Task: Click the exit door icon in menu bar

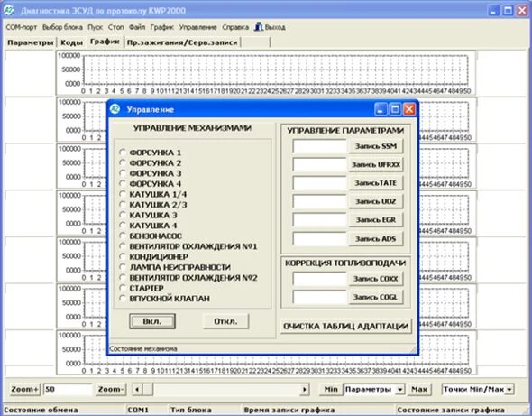Action: (x=259, y=27)
